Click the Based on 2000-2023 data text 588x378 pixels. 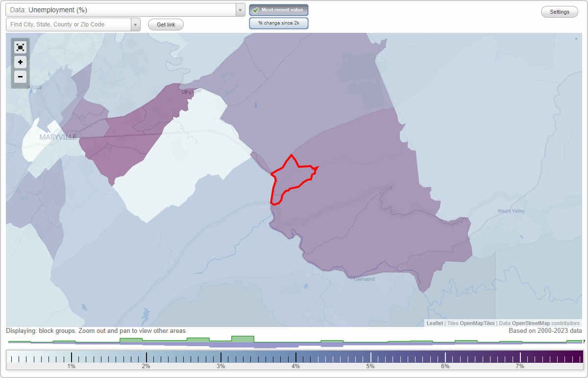[x=545, y=331]
